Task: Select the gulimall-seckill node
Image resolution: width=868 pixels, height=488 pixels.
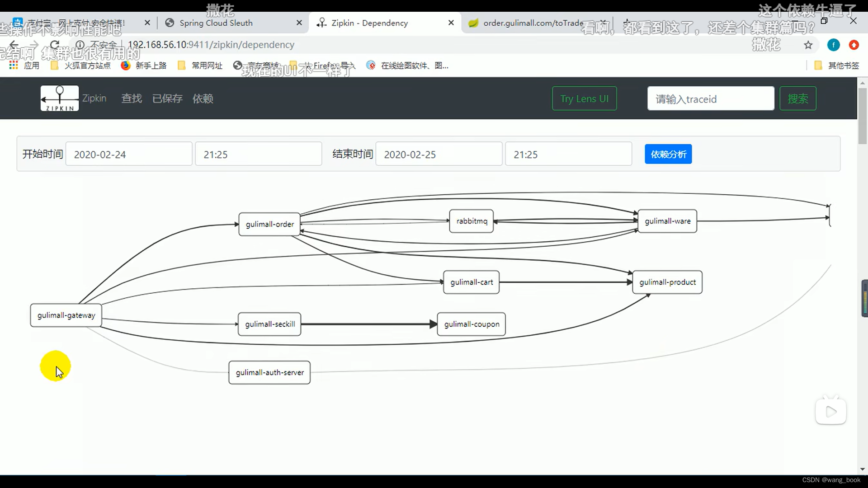Action: pos(269,324)
